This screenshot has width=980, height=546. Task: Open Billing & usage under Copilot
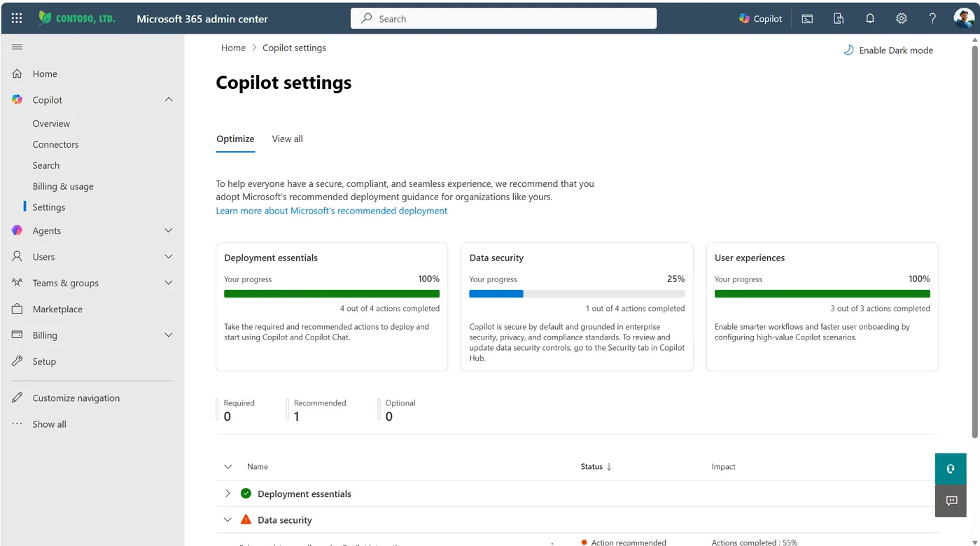point(63,187)
